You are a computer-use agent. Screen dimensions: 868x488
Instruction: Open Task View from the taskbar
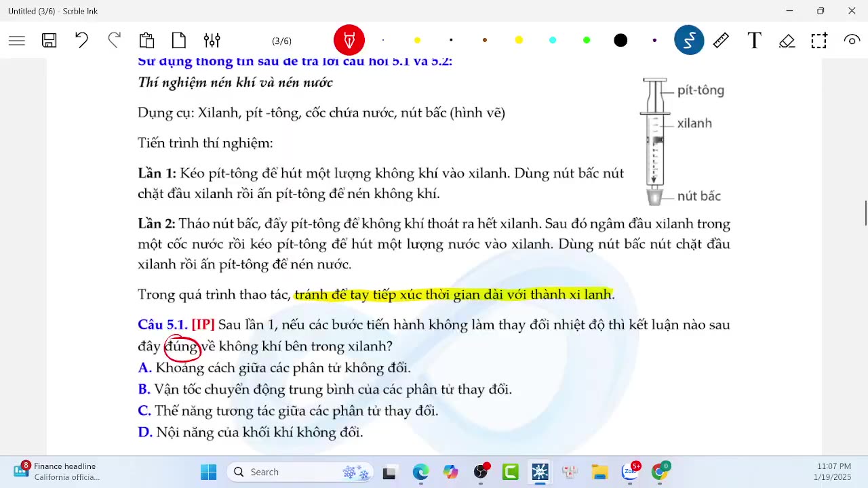(389, 472)
